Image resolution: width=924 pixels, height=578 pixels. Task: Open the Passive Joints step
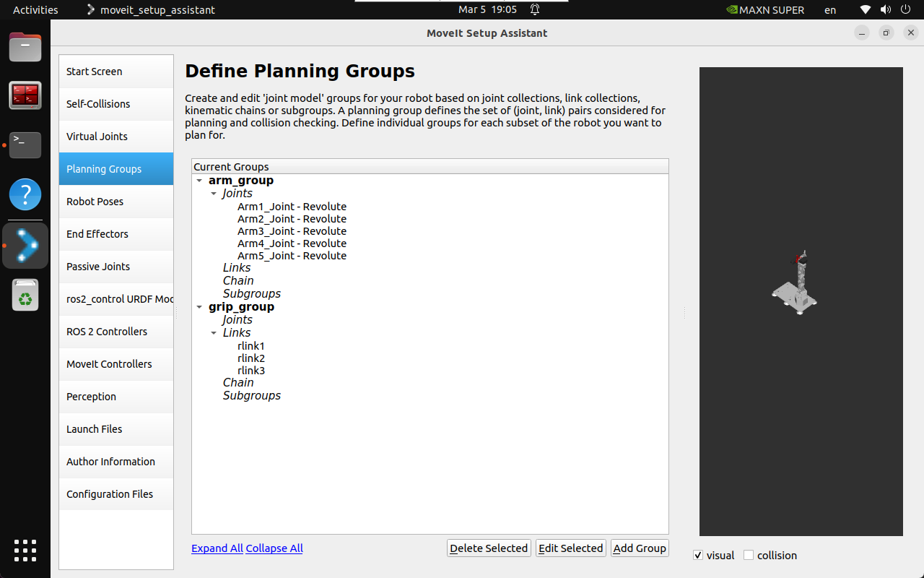[x=116, y=267]
